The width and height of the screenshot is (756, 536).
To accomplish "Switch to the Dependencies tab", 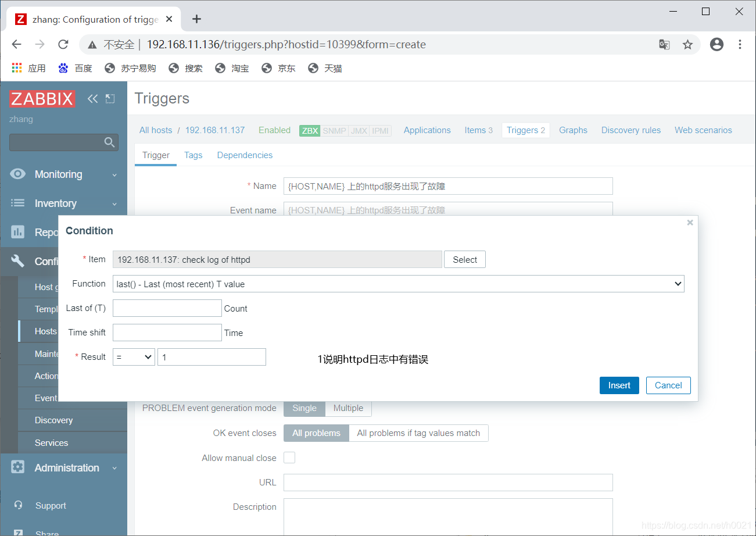I will point(245,155).
